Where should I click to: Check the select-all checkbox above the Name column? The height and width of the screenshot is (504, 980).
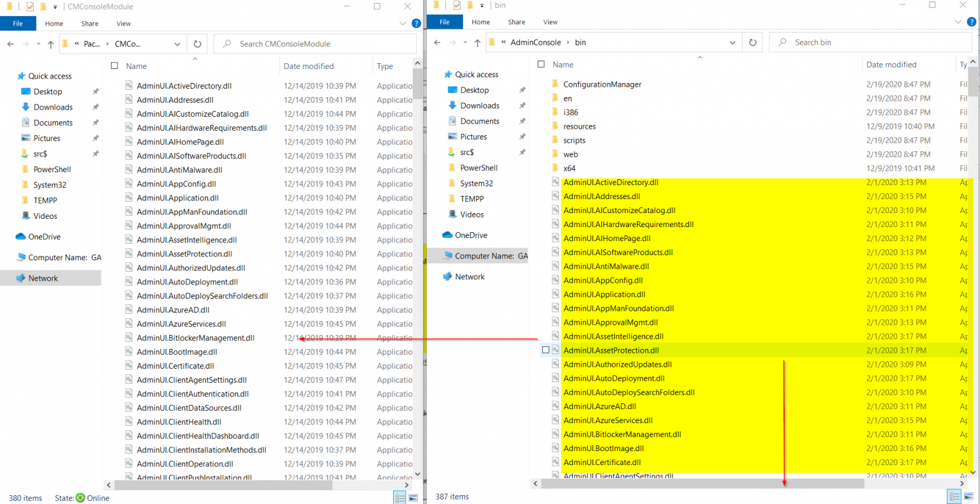114,66
